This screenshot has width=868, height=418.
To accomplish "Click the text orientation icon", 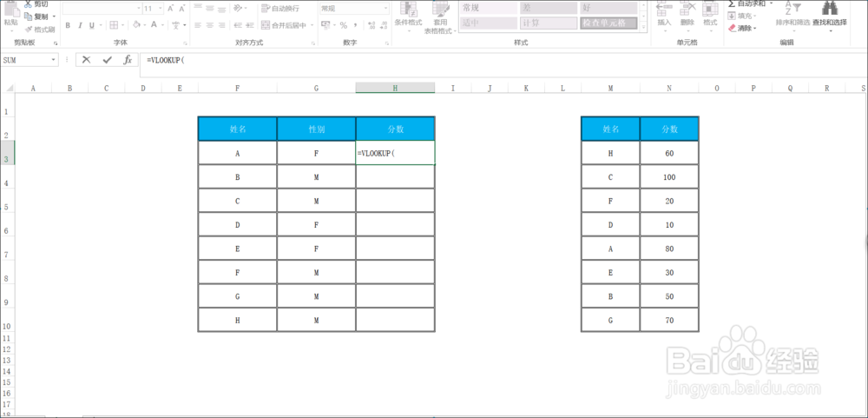I will 238,9.
